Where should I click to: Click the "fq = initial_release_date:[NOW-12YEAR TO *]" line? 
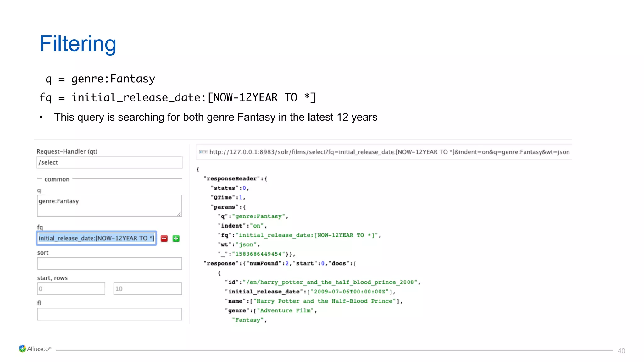(x=178, y=98)
